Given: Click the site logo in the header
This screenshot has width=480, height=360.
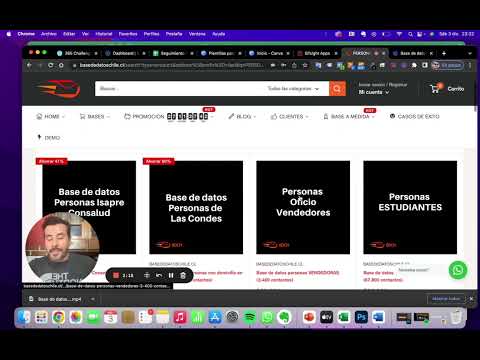Looking at the screenshot, I should pyautogui.click(x=59, y=89).
